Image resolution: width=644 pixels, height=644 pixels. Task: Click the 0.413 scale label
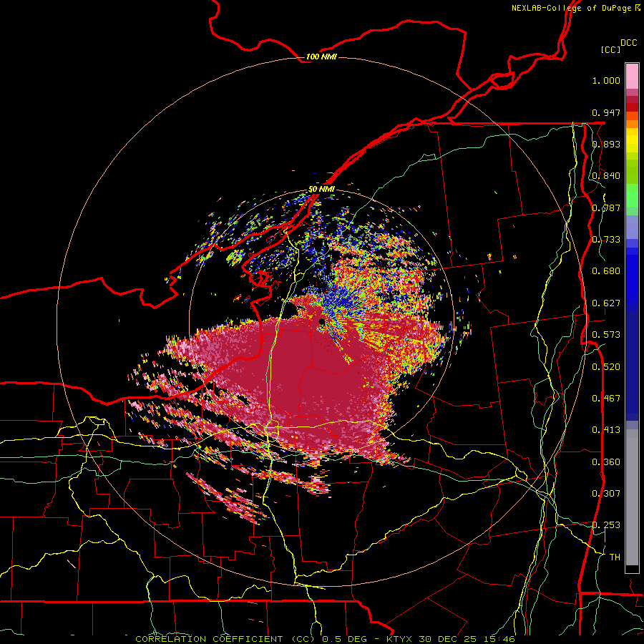click(x=606, y=430)
